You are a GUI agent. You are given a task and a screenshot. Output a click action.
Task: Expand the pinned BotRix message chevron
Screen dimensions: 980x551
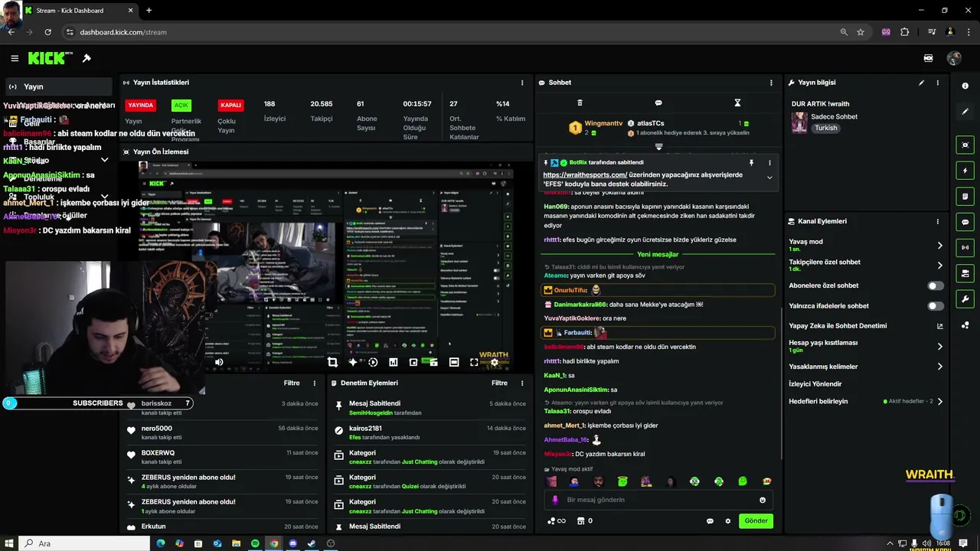769,178
